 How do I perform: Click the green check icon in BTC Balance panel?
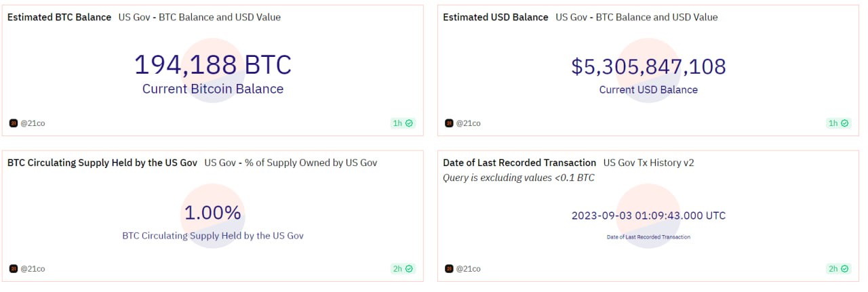click(x=410, y=123)
